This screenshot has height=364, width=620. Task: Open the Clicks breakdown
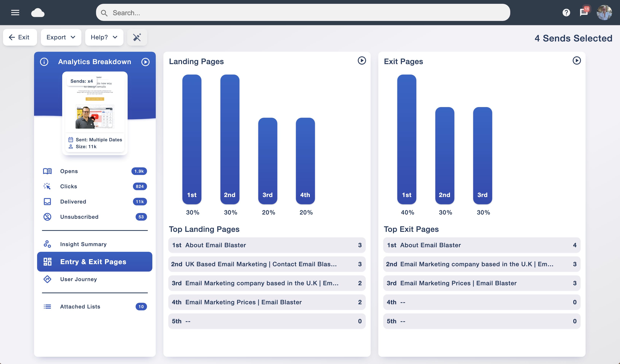click(x=95, y=186)
